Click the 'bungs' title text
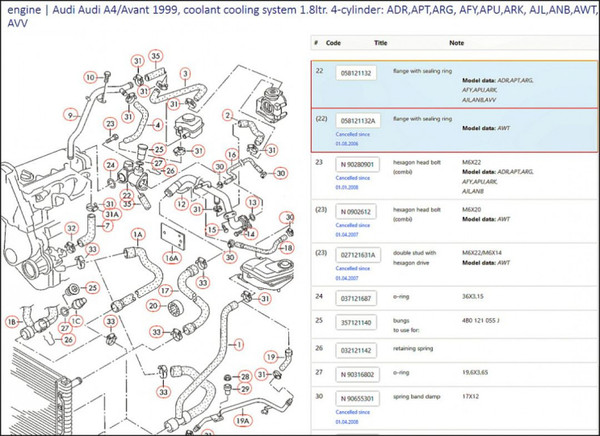The height and width of the screenshot is (436, 600). pos(401,320)
